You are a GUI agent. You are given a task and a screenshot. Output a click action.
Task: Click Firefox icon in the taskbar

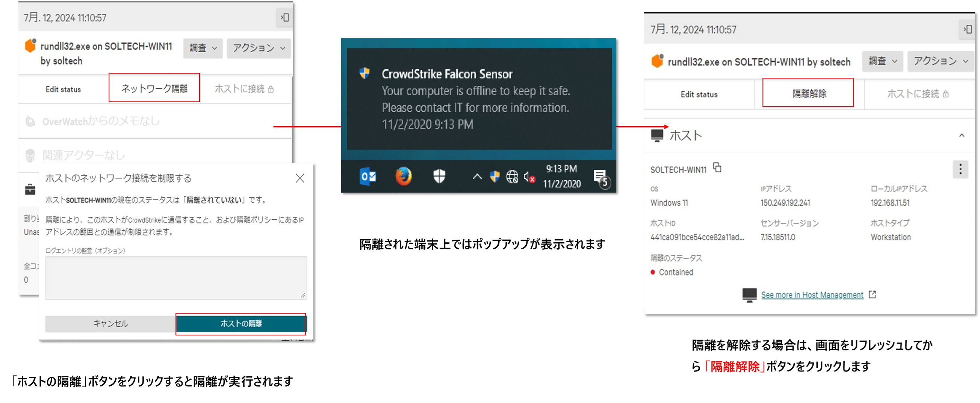tap(403, 177)
